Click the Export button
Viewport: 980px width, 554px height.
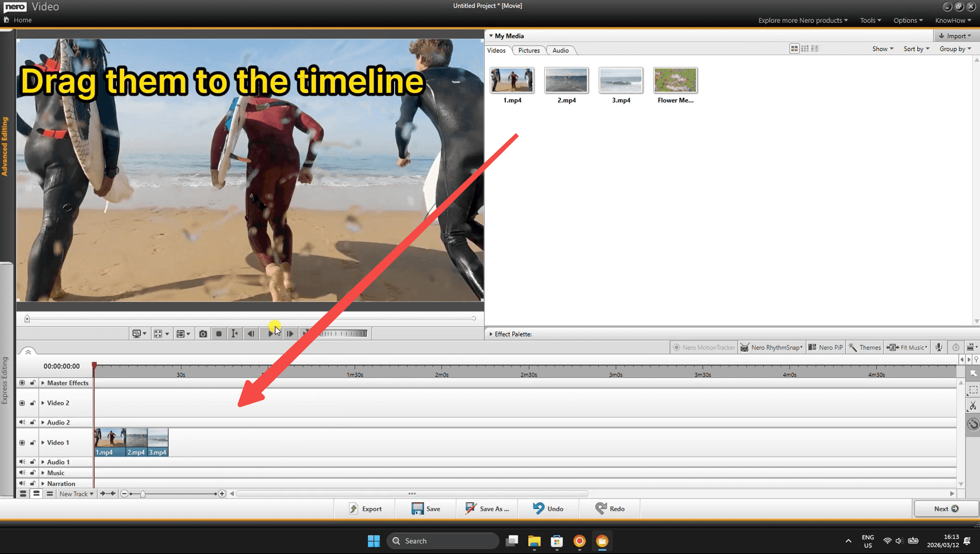(x=365, y=509)
